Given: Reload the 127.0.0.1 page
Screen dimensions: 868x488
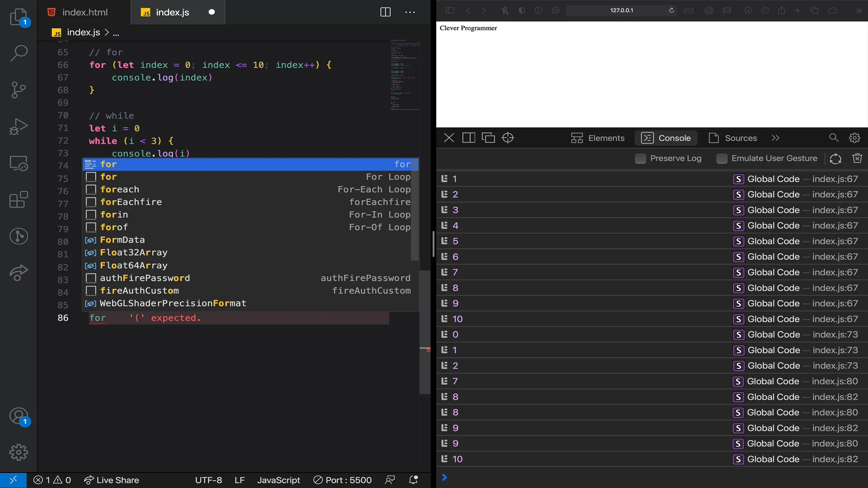Looking at the screenshot, I should pos(672,10).
